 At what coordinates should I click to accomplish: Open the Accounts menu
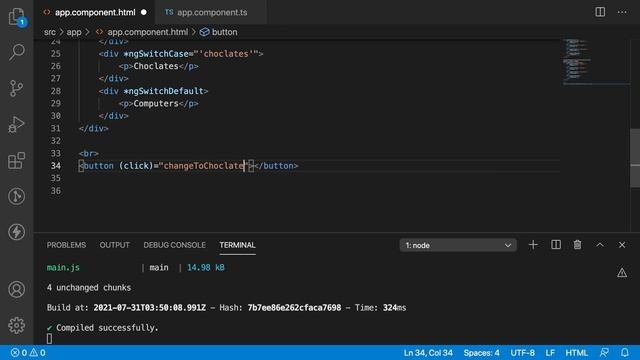pos(16,289)
